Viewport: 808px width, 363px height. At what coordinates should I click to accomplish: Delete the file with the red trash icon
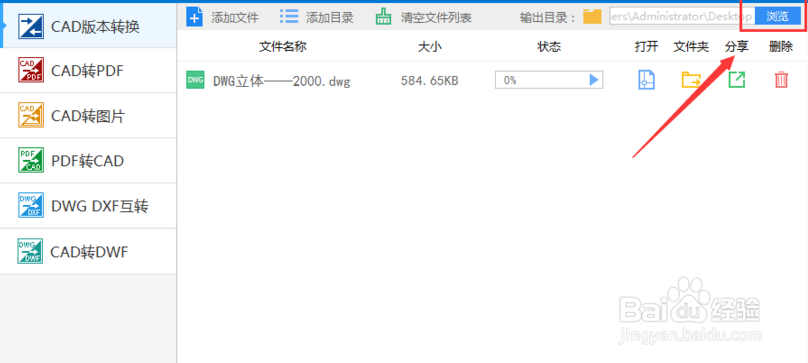(782, 80)
